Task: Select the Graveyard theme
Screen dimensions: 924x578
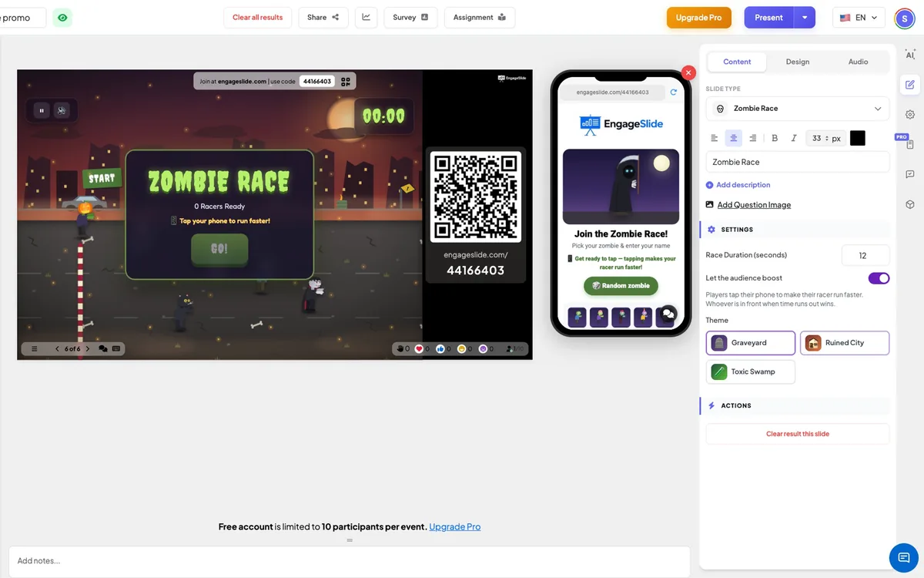Action: point(751,343)
